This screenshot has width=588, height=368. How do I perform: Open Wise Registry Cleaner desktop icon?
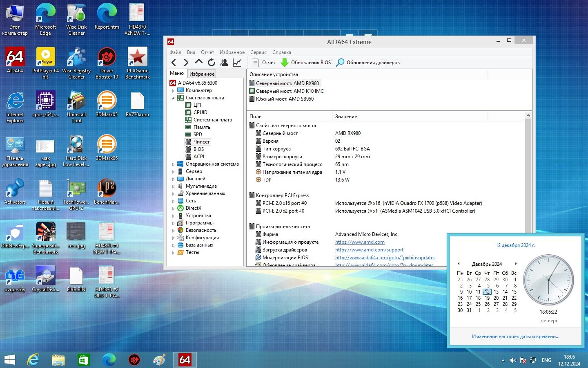76,63
